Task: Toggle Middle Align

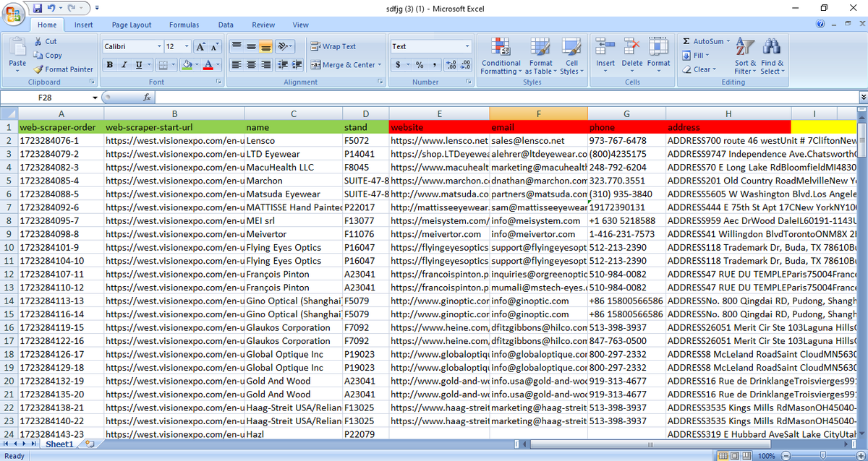Action: pyautogui.click(x=250, y=46)
